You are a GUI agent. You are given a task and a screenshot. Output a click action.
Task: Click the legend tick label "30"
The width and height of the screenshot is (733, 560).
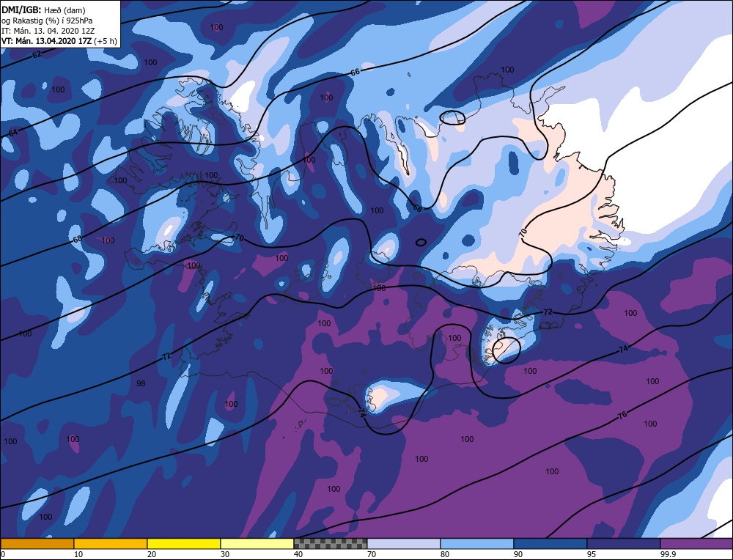(225, 554)
